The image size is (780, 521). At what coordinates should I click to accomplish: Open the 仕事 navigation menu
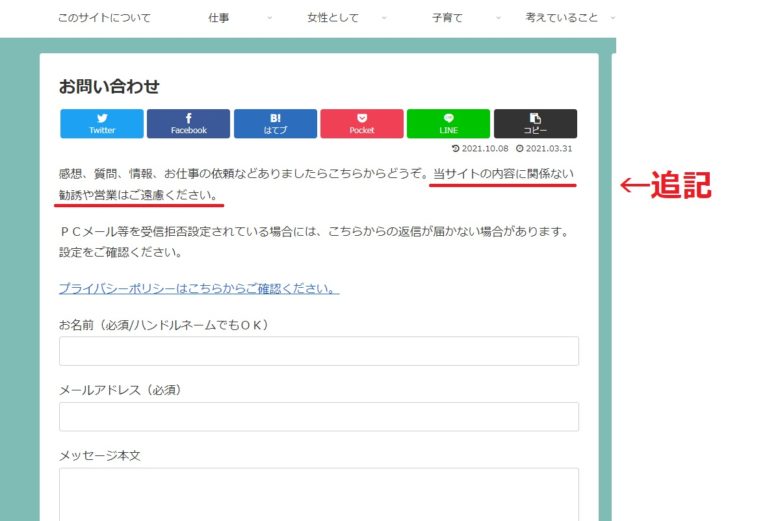[x=218, y=18]
